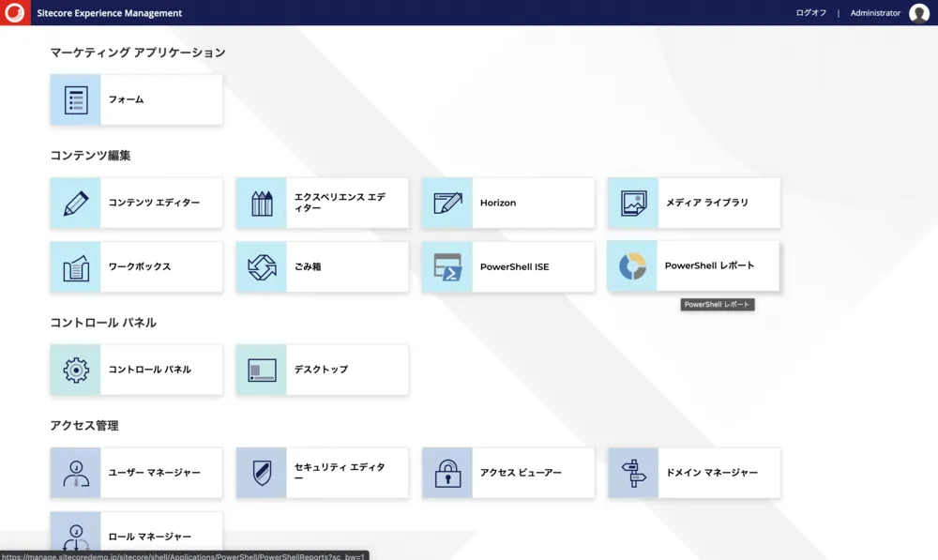Screen dimensions: 938x560
Task: Launch PowerShell ISE from its icon
Action: 447,266
